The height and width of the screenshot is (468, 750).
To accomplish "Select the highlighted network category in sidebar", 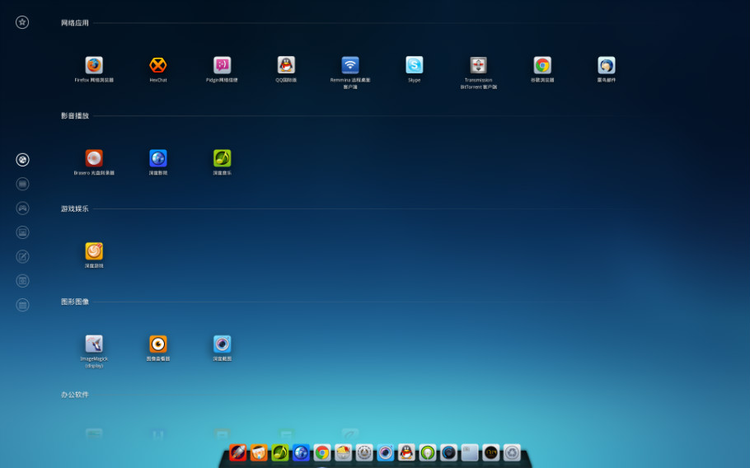I will click(x=22, y=159).
